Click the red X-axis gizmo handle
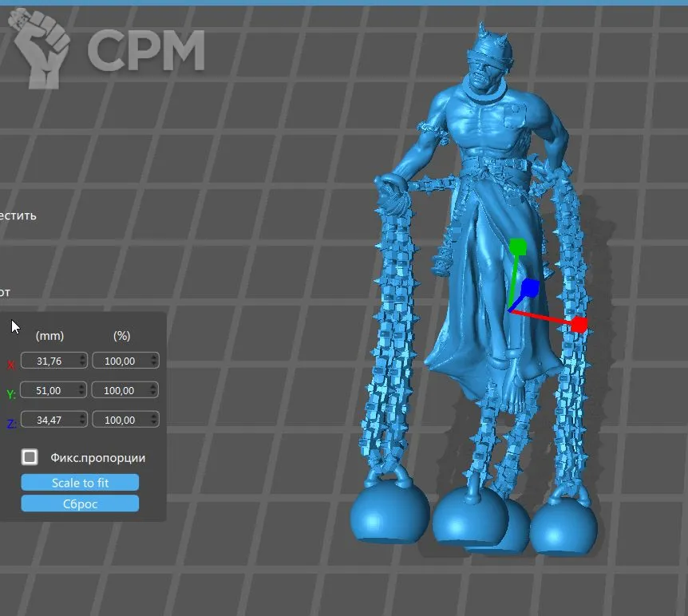The width and height of the screenshot is (688, 616). point(579,325)
